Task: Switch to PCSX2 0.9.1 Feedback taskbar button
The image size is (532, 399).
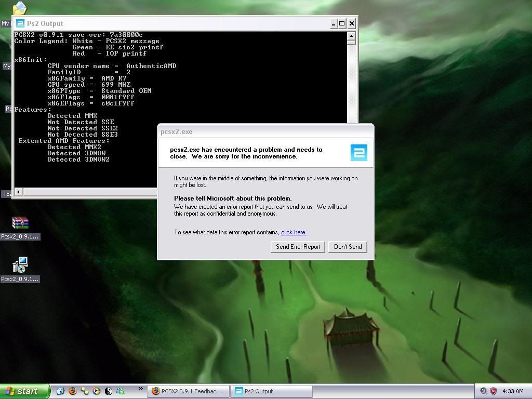Action: click(x=189, y=391)
